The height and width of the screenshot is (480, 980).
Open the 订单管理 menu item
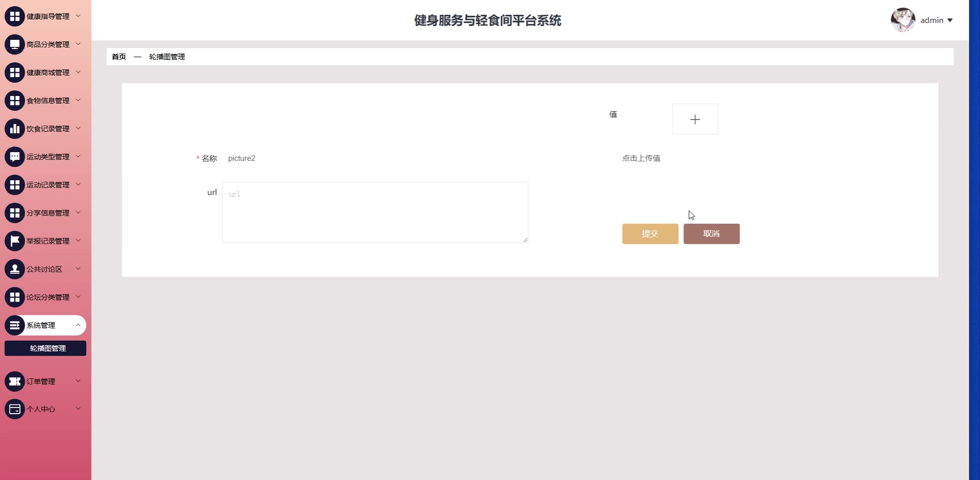[x=45, y=381]
